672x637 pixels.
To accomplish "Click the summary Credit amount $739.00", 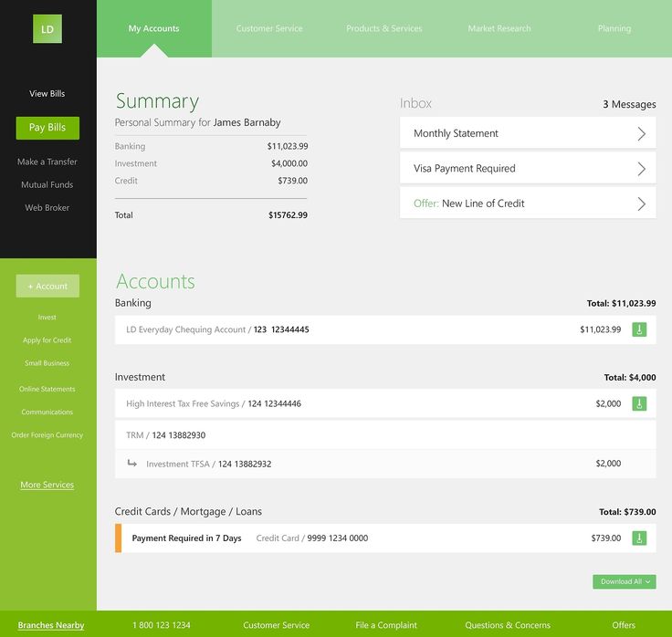I will 293,181.
